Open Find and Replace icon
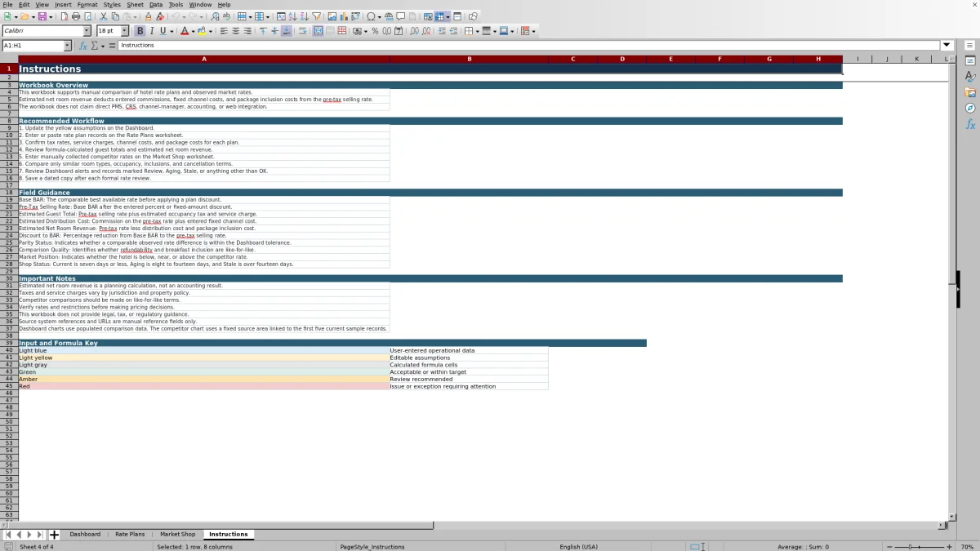This screenshot has width=980, height=551. [214, 16]
